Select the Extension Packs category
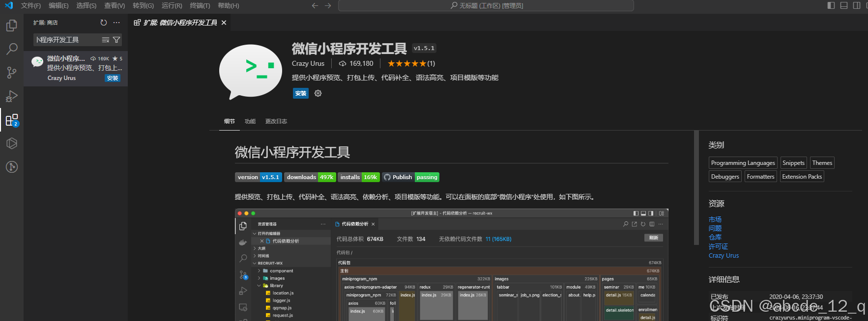The image size is (868, 321). [802, 177]
